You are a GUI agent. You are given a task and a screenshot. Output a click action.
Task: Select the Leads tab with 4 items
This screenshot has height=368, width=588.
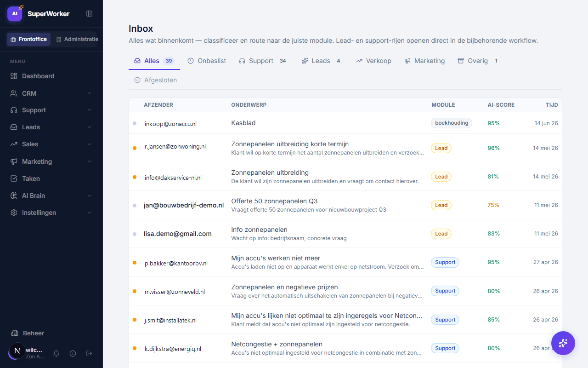321,61
